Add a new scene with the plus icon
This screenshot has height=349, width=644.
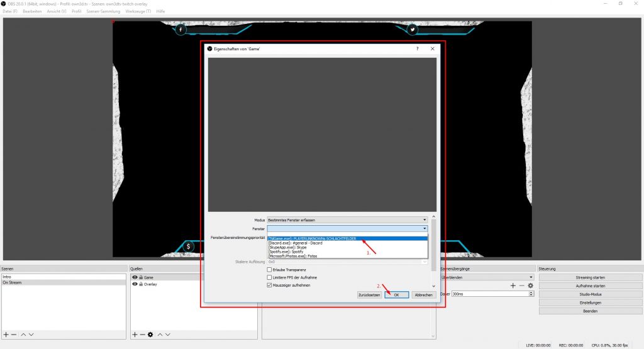click(6, 334)
